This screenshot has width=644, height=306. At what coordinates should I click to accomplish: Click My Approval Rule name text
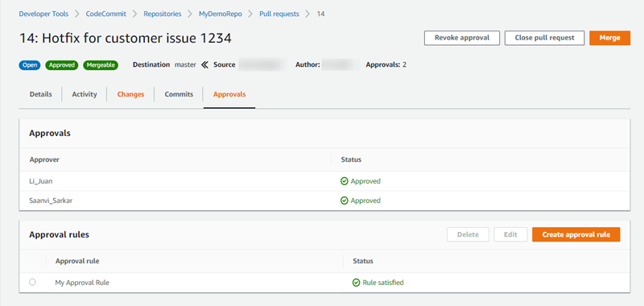[82, 283]
